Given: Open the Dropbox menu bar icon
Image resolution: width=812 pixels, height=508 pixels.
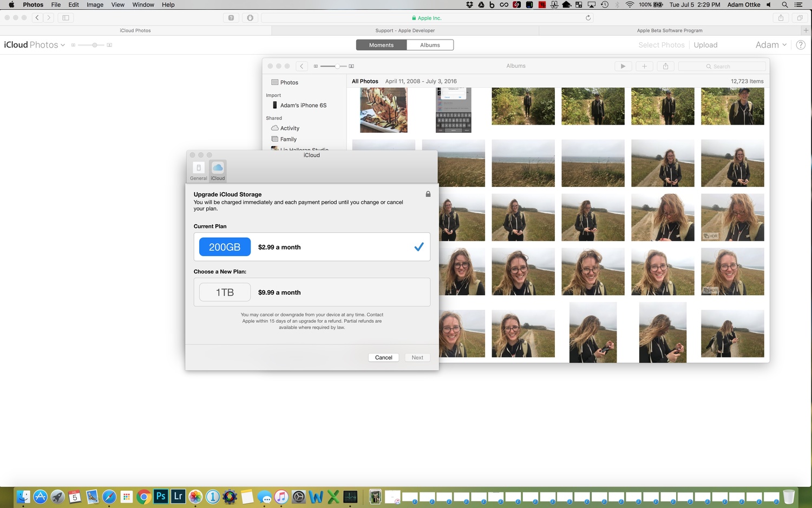Looking at the screenshot, I should click(x=469, y=4).
